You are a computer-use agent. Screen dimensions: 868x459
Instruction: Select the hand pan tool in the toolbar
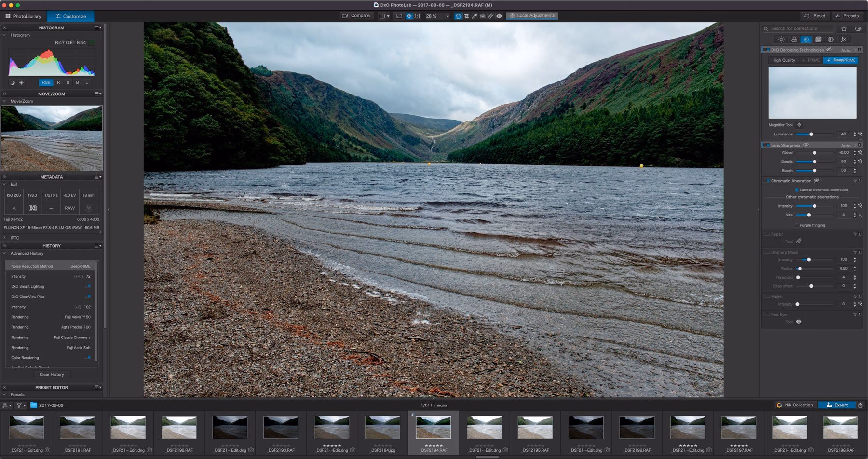[459, 15]
